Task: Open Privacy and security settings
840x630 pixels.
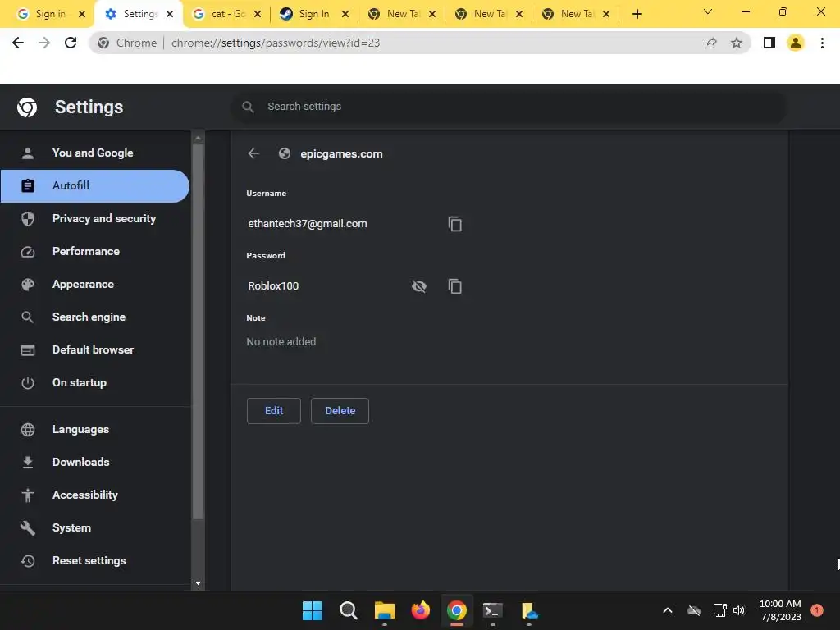Action: pyautogui.click(x=95, y=218)
